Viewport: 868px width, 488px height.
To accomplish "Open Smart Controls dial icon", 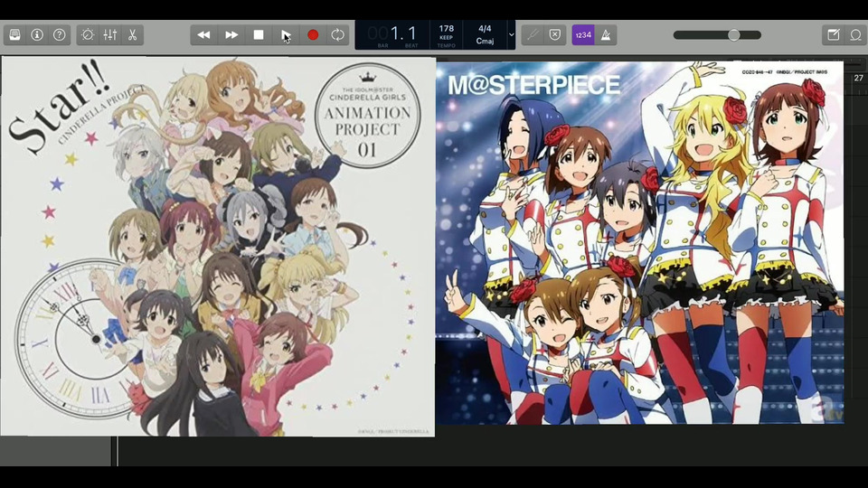I will point(88,35).
